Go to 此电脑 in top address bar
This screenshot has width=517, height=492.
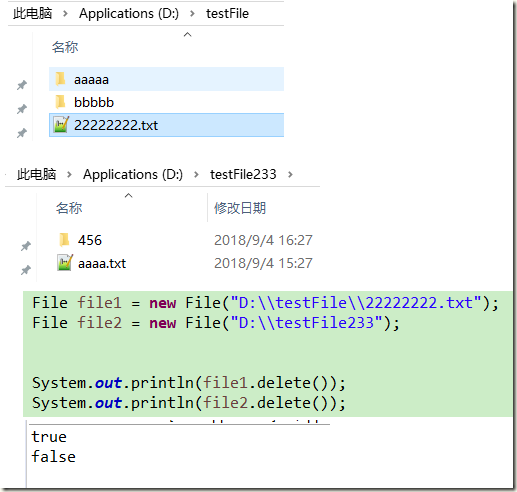tap(33, 14)
